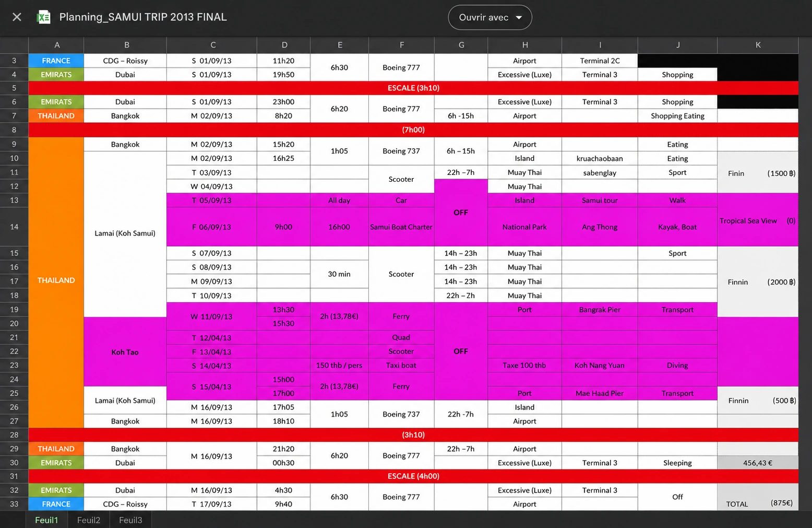Select column F header
Viewport: 812px width, 528px height.
(401, 45)
